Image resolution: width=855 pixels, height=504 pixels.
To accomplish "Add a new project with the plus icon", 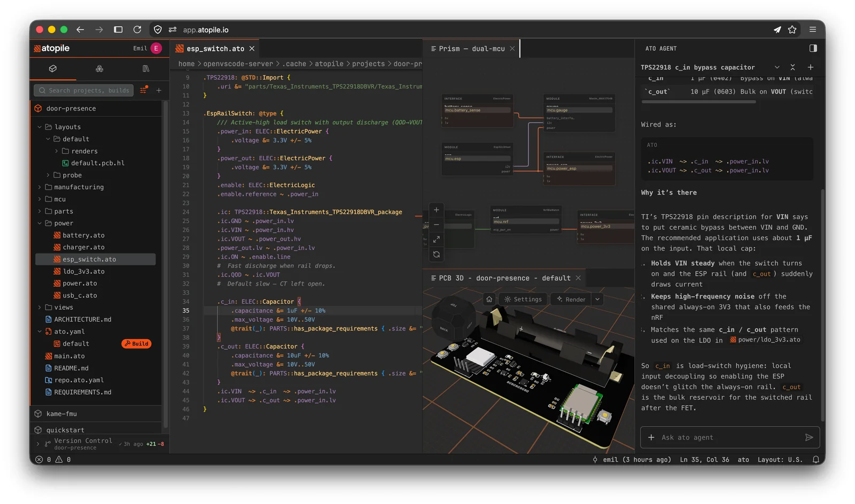I will pos(159,90).
